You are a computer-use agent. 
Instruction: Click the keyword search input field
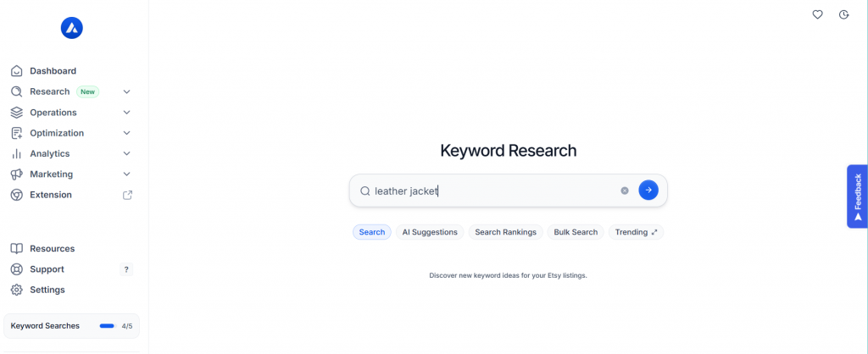point(492,191)
